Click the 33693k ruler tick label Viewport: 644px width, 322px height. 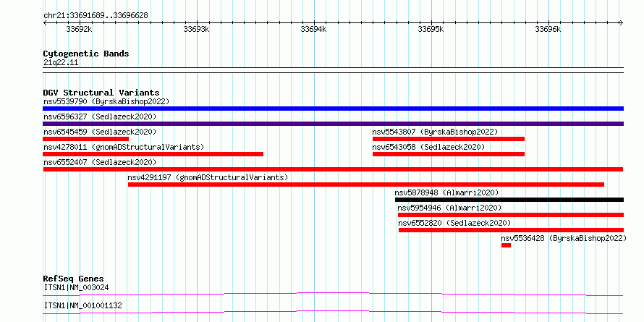[196, 29]
